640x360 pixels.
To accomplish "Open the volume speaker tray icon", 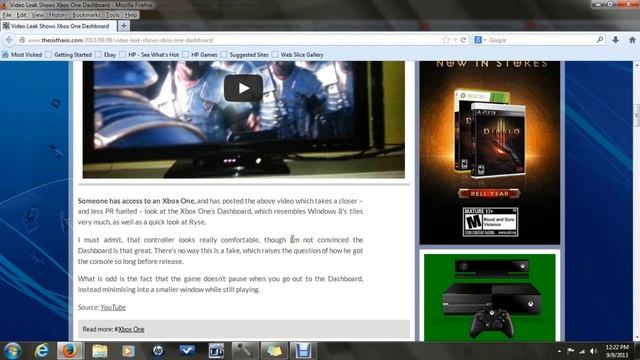I will coord(593,351).
